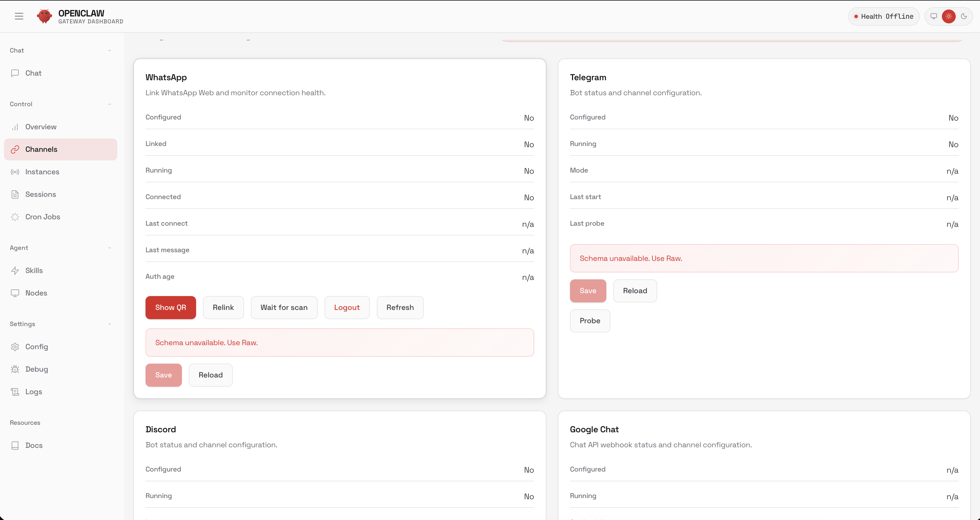
Task: Open Docs from the Resources section
Action: pos(15,445)
